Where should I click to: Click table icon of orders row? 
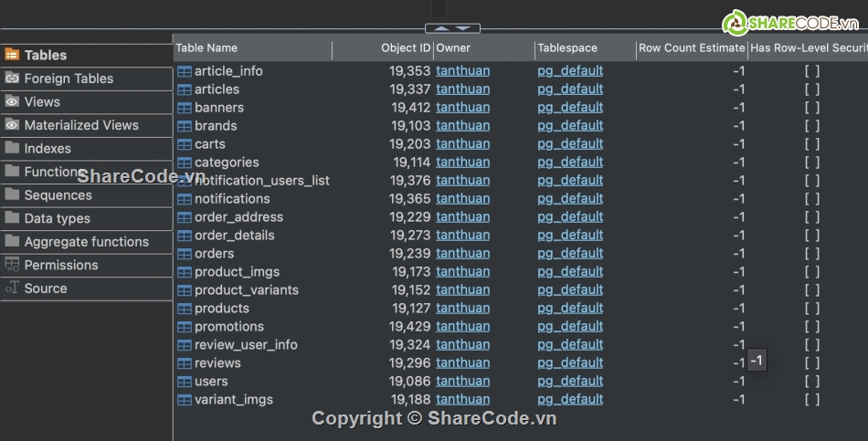pyautogui.click(x=185, y=254)
